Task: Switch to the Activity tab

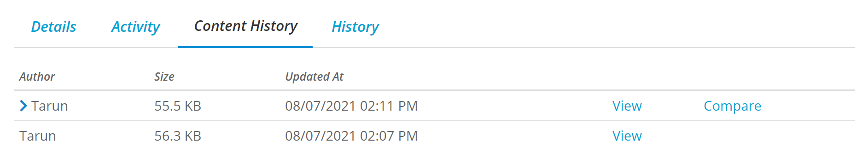Action: click(135, 27)
